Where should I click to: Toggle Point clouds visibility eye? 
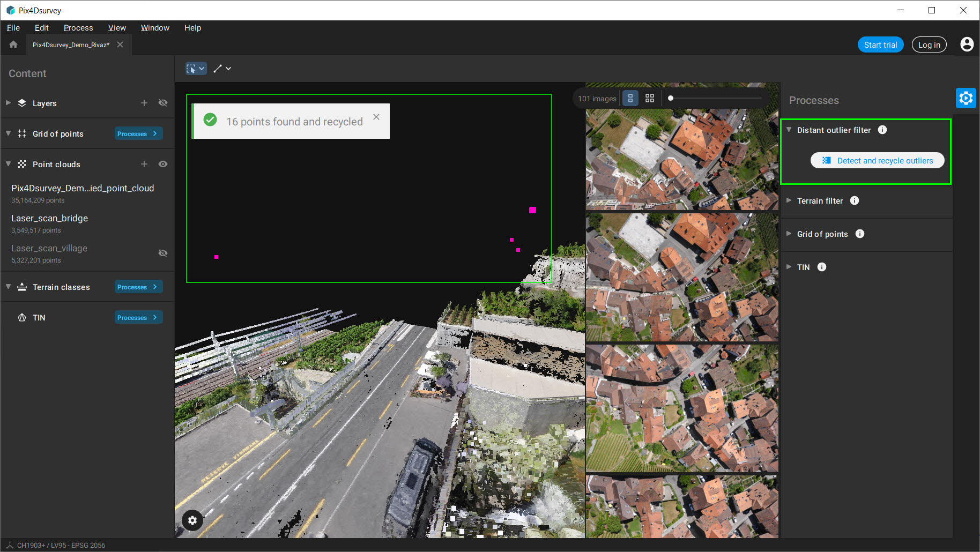(x=163, y=164)
